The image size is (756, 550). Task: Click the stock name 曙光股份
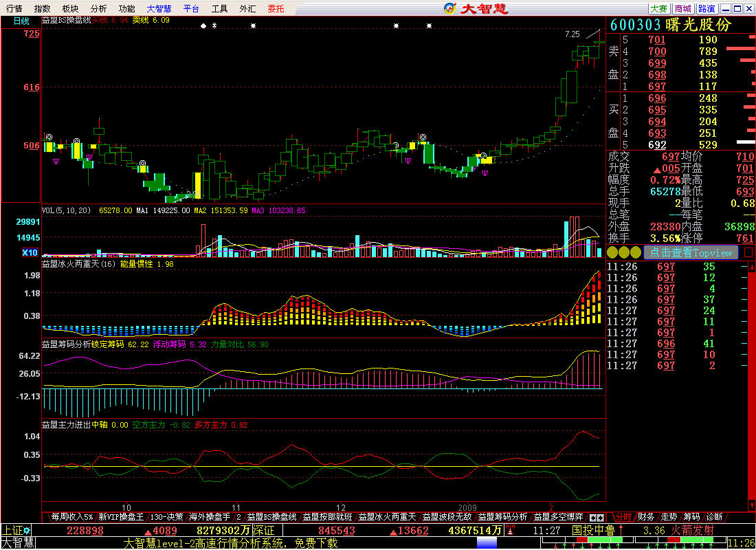[x=698, y=25]
